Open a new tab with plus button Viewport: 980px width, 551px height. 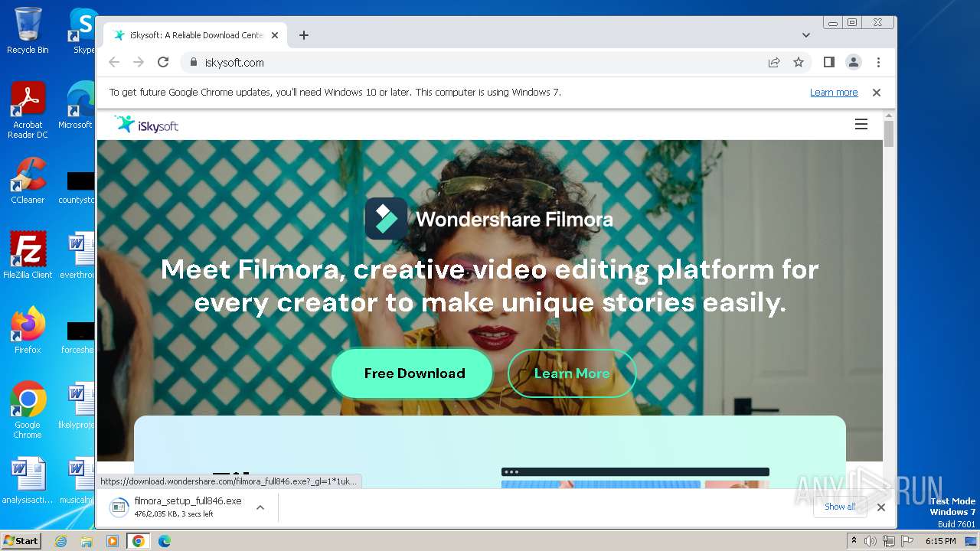(x=304, y=35)
